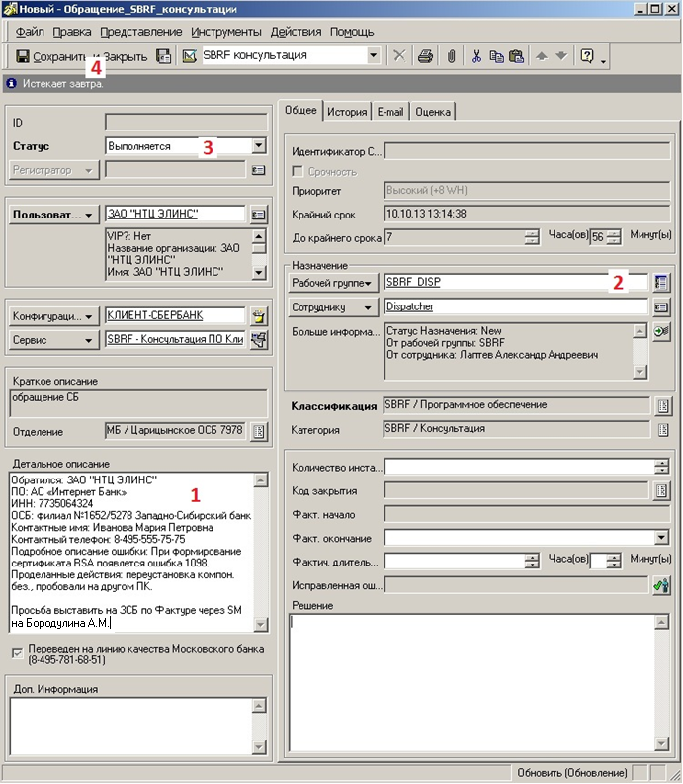Click list icon next to Категория field
Screen dimensions: 683x784
click(663, 429)
